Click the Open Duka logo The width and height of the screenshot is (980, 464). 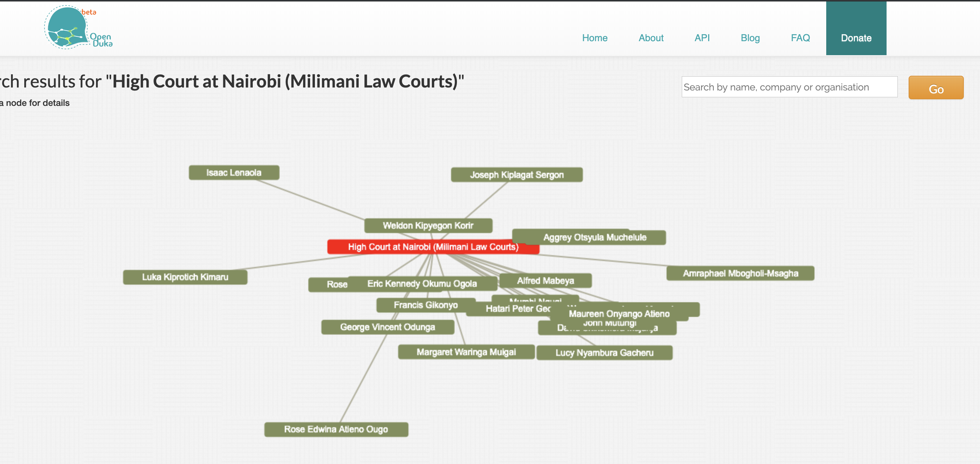pos(78,27)
